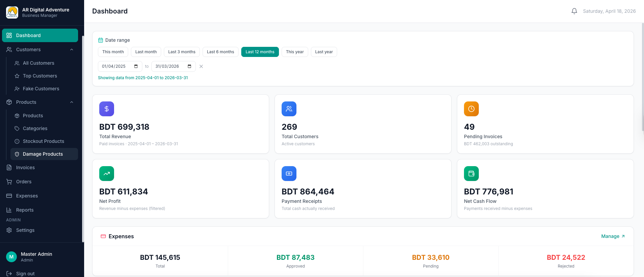Screen dimensions: 644x277
Task: Click the Manage expenses link
Action: click(x=613, y=236)
